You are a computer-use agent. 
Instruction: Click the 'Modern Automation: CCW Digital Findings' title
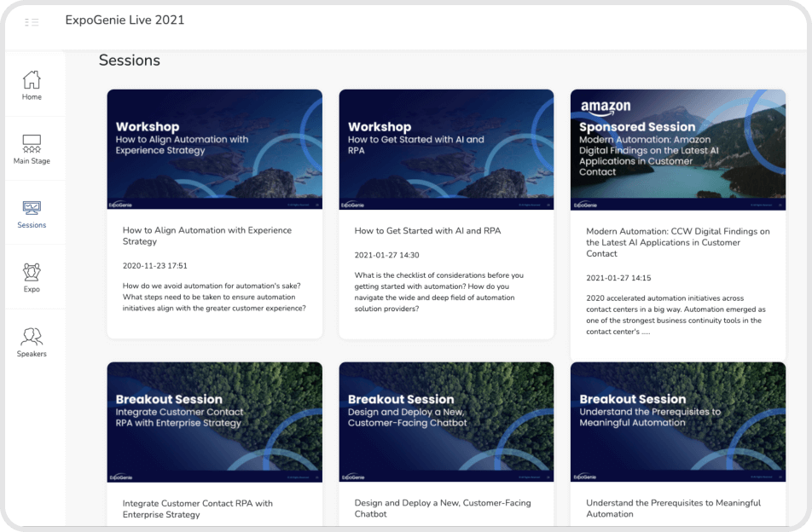point(678,242)
